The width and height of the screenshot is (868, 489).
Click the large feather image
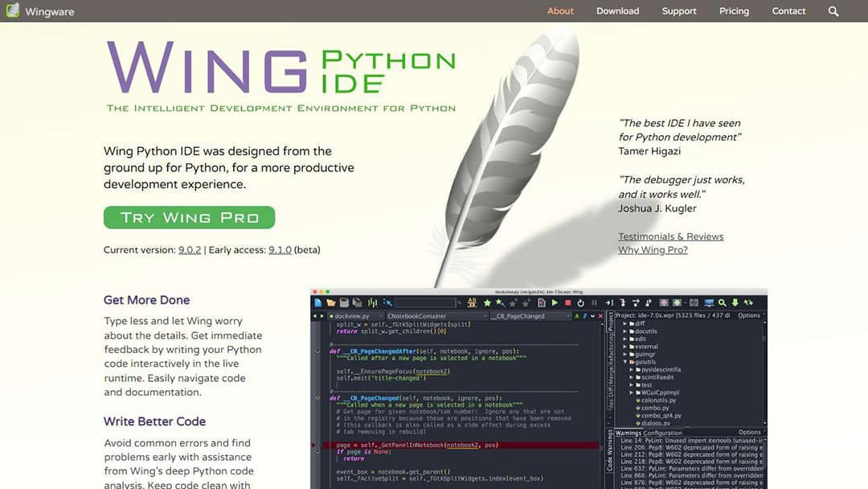tap(506, 155)
